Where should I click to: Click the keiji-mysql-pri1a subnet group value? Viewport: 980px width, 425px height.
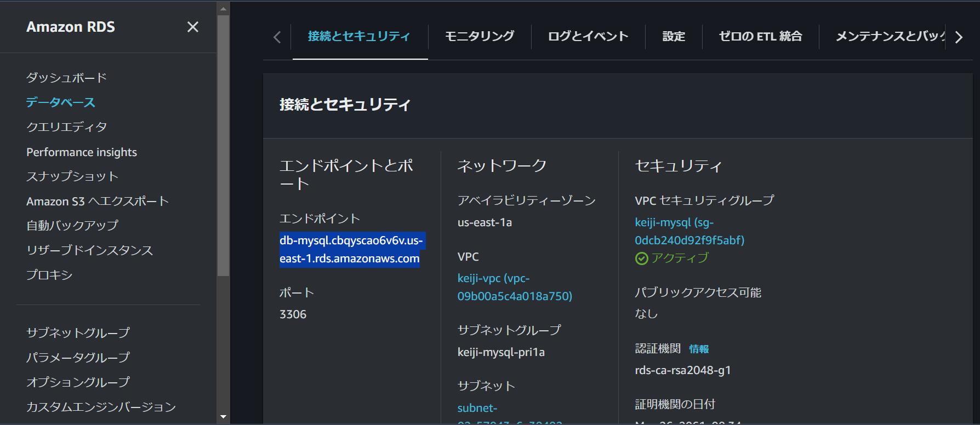[x=501, y=352]
